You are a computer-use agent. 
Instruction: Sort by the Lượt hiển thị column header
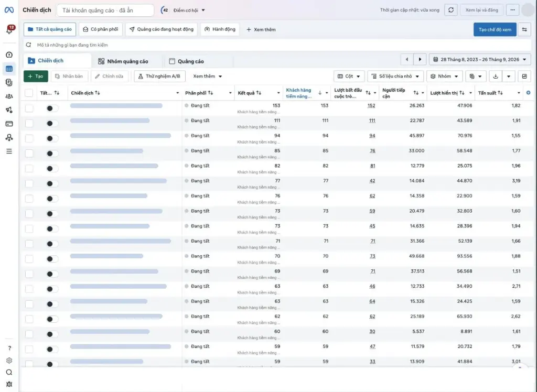click(x=447, y=93)
